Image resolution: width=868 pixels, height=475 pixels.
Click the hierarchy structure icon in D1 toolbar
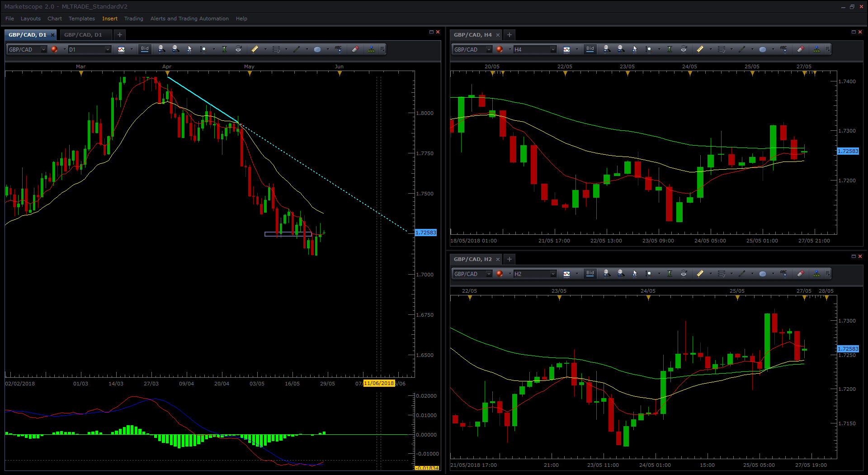click(371, 49)
